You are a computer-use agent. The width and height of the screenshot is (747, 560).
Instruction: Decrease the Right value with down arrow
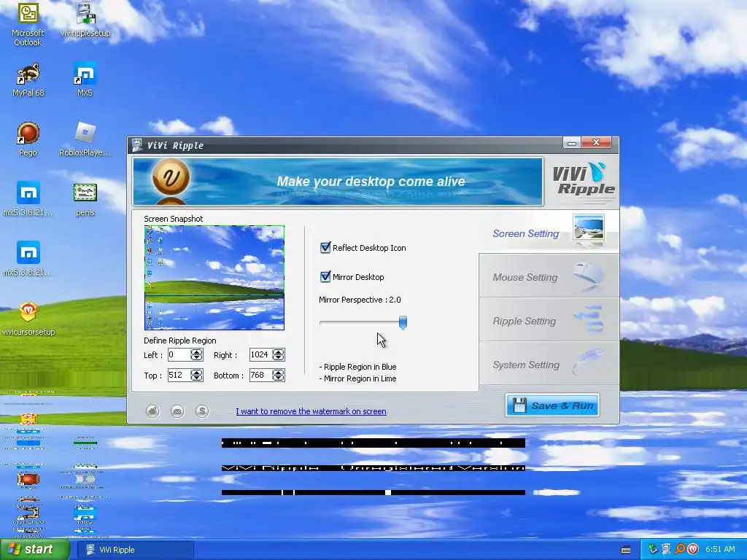click(x=278, y=357)
